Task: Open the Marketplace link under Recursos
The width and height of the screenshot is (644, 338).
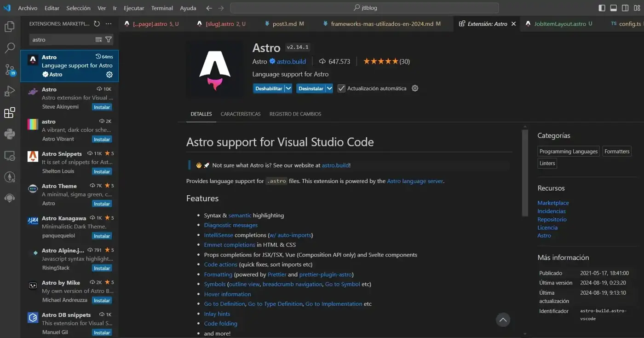Action: point(553,203)
